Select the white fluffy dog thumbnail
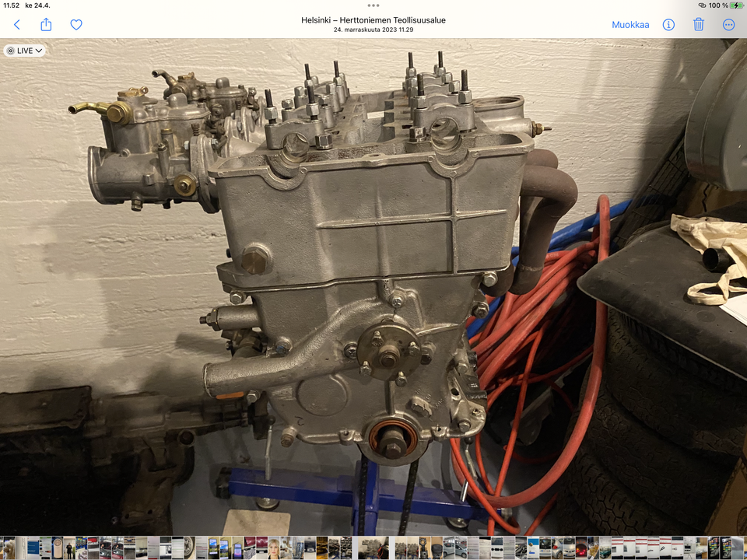 9,548
